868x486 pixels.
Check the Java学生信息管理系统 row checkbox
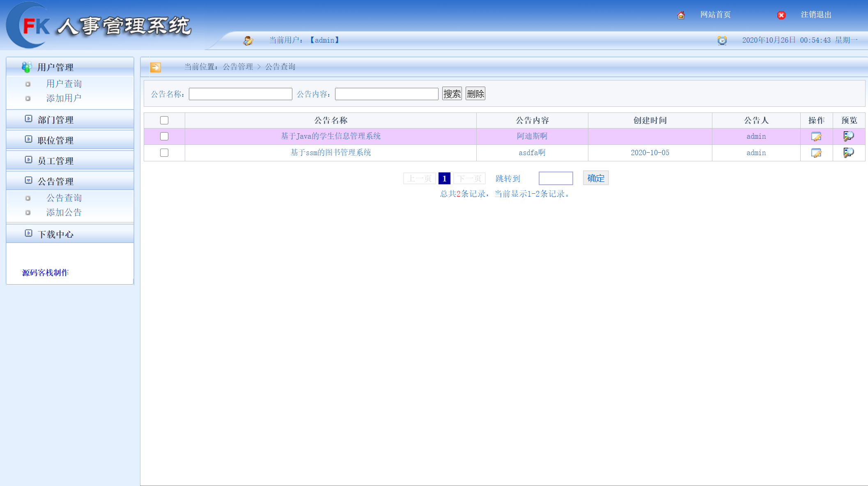[164, 136]
